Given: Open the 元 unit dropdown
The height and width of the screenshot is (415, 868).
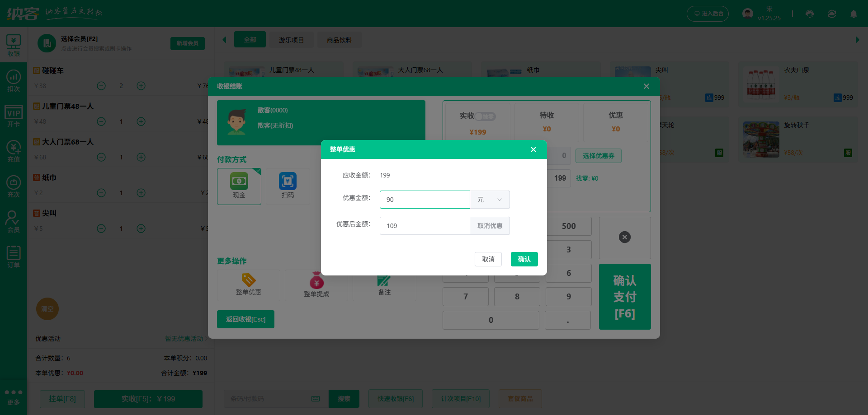Looking at the screenshot, I should 490,200.
